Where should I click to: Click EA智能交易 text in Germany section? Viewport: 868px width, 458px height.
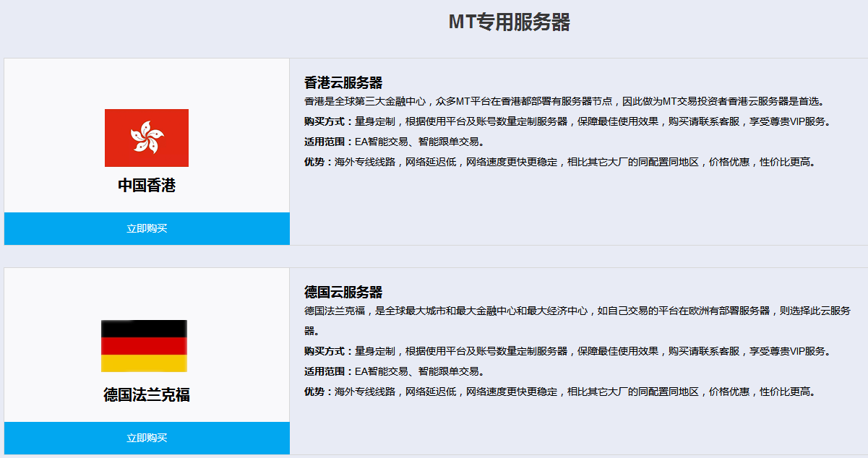382,371
